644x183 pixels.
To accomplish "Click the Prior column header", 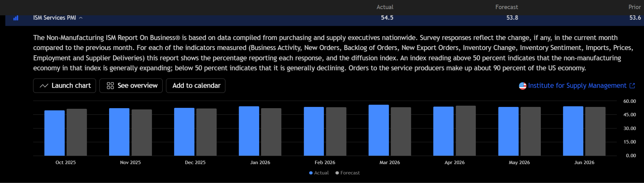I will [x=635, y=7].
